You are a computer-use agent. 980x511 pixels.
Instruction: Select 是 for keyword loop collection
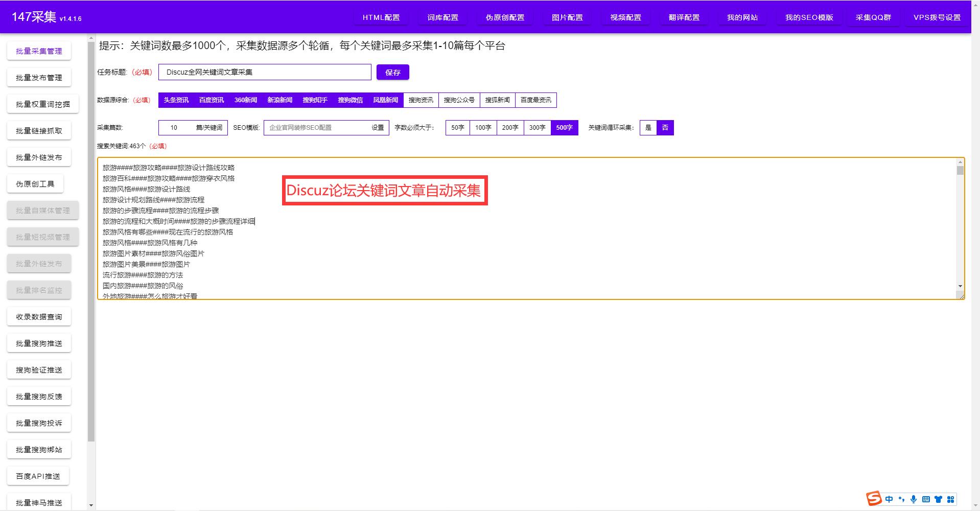[x=648, y=128]
